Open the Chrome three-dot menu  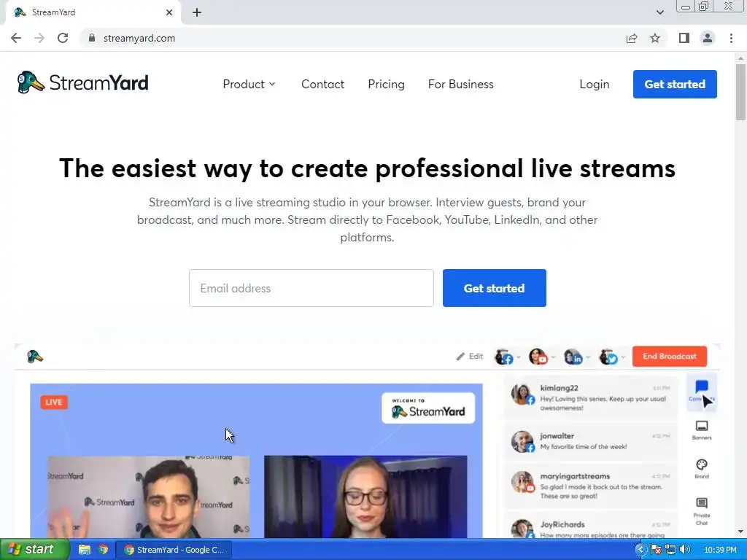coord(731,38)
